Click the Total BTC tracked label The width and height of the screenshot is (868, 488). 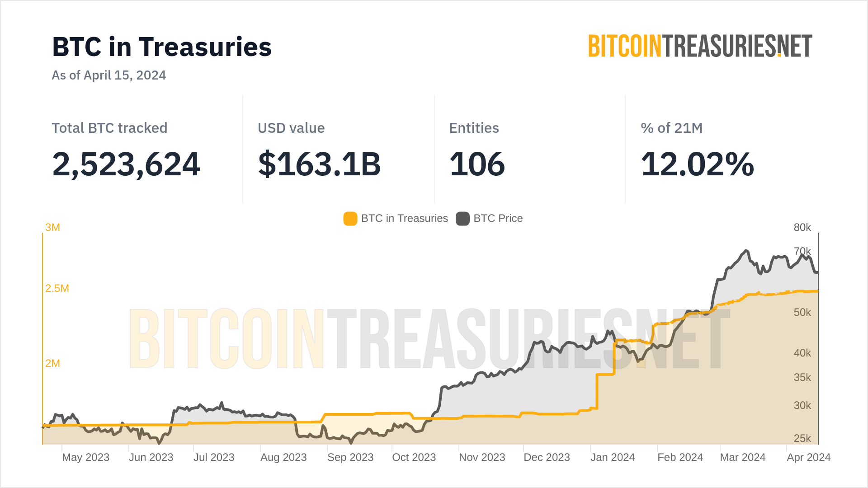tap(109, 128)
